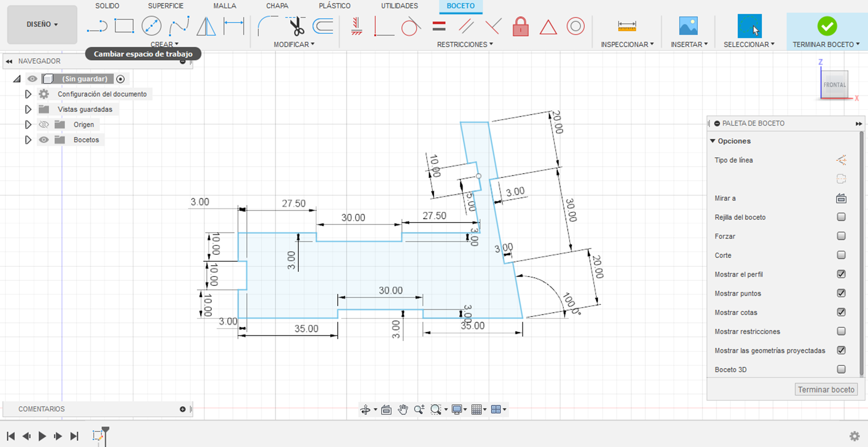Uncheck Mostrar puntos
The height and width of the screenshot is (447, 868).
[841, 293]
